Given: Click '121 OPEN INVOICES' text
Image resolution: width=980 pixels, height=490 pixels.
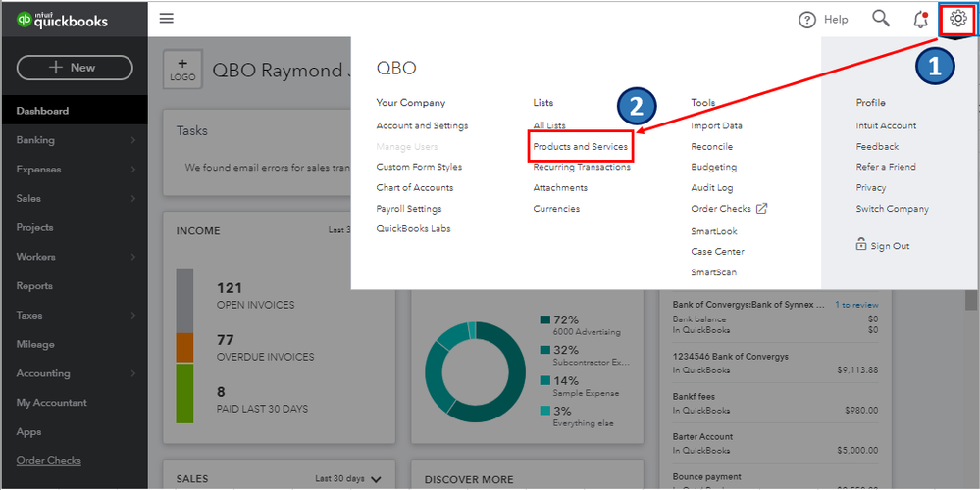Looking at the screenshot, I should coord(255,296).
